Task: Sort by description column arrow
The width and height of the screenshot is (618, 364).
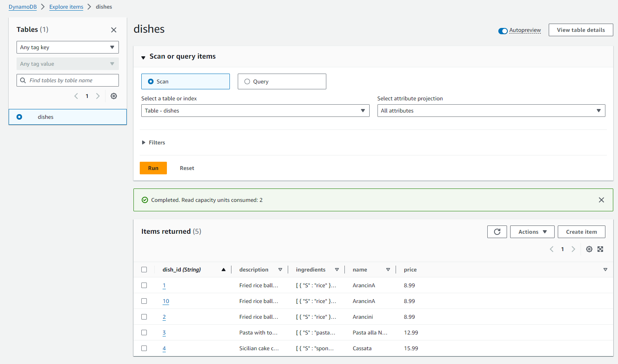Action: click(x=280, y=270)
